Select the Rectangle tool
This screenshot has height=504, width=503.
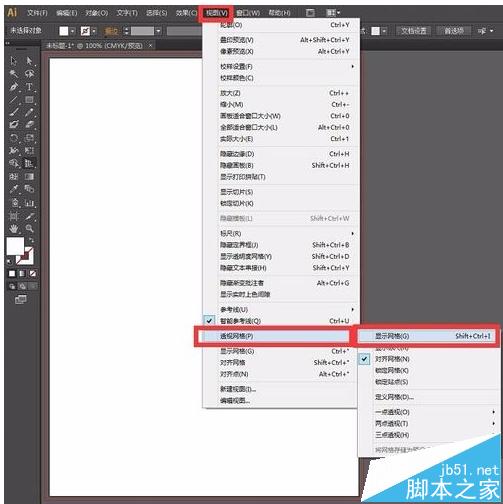29,99
